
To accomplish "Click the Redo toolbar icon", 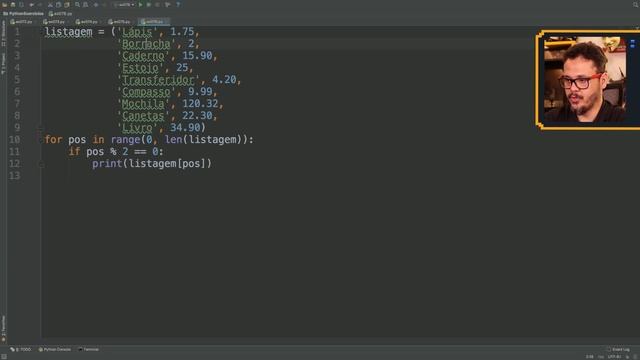I will (40, 5).
